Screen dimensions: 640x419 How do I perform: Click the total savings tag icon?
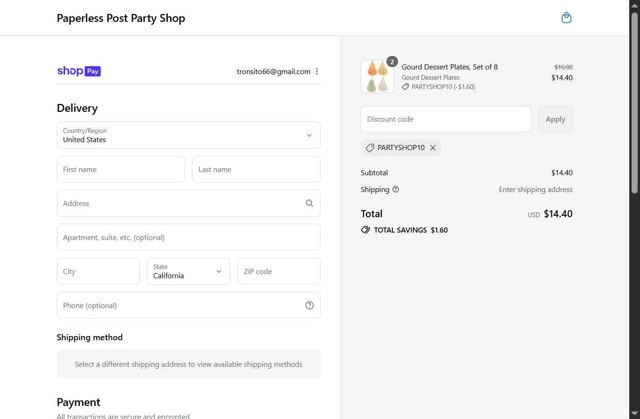365,230
